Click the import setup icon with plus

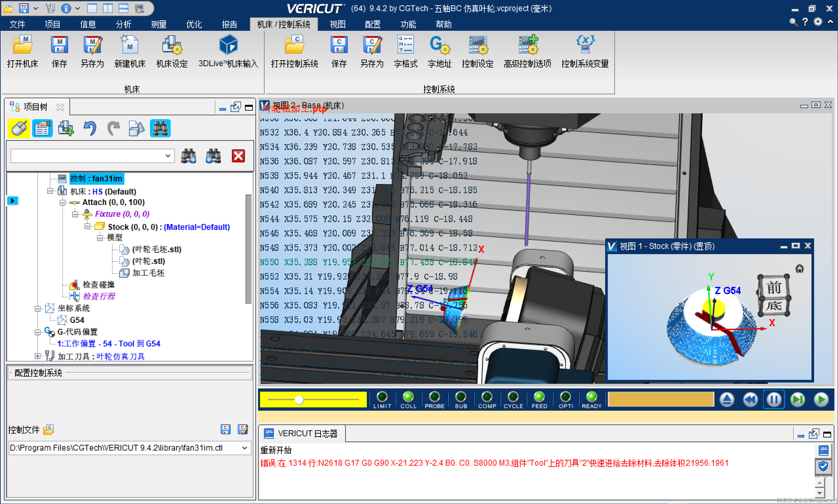[66, 128]
